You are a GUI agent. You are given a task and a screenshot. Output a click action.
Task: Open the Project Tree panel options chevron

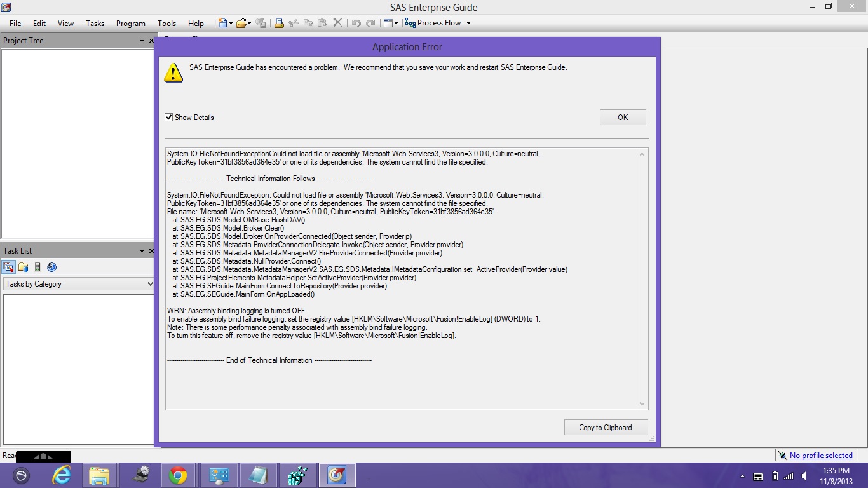point(143,40)
